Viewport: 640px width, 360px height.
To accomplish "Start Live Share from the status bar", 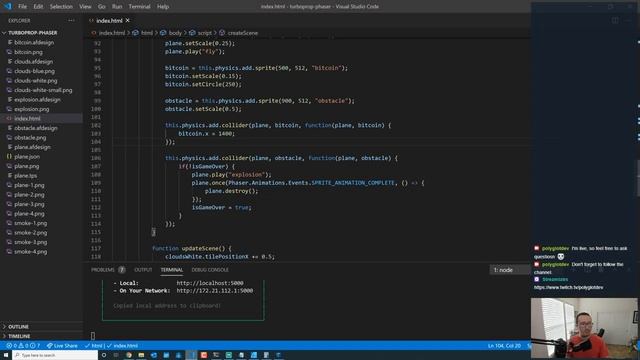I will (62, 346).
